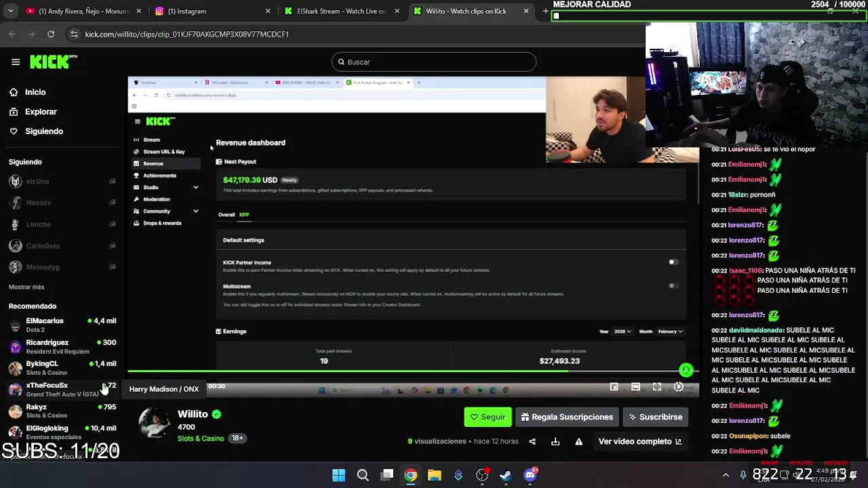Report the clip with warning icon
868x488 pixels.
coord(578,441)
